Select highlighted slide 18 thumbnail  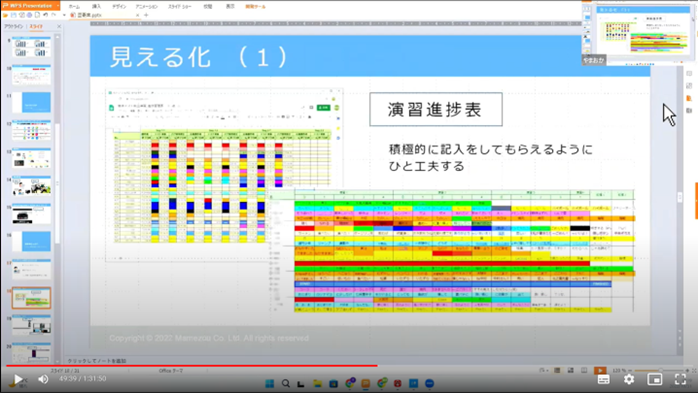point(31,298)
